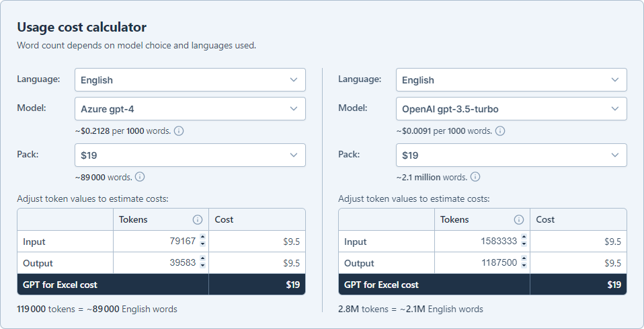
Task: Click the Input tokens field showing 1583333
Action: (x=482, y=241)
